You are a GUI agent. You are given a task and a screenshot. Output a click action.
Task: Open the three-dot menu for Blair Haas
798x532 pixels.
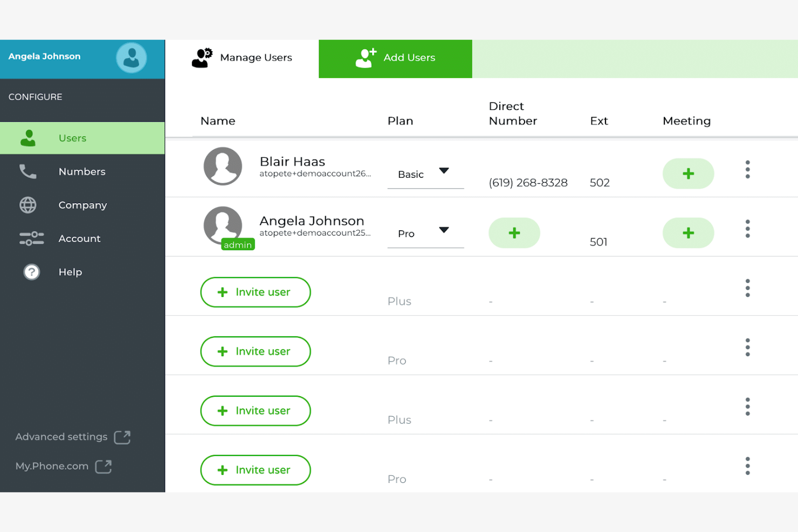click(748, 169)
